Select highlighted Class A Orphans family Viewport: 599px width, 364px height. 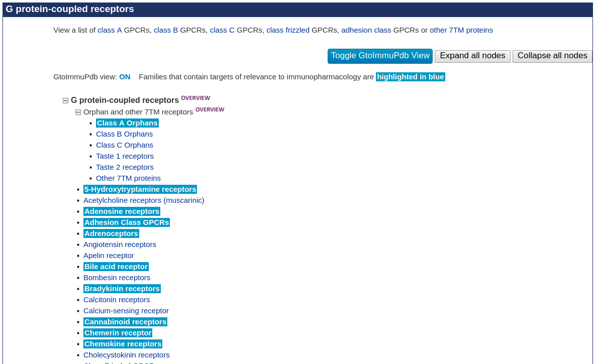tap(127, 123)
